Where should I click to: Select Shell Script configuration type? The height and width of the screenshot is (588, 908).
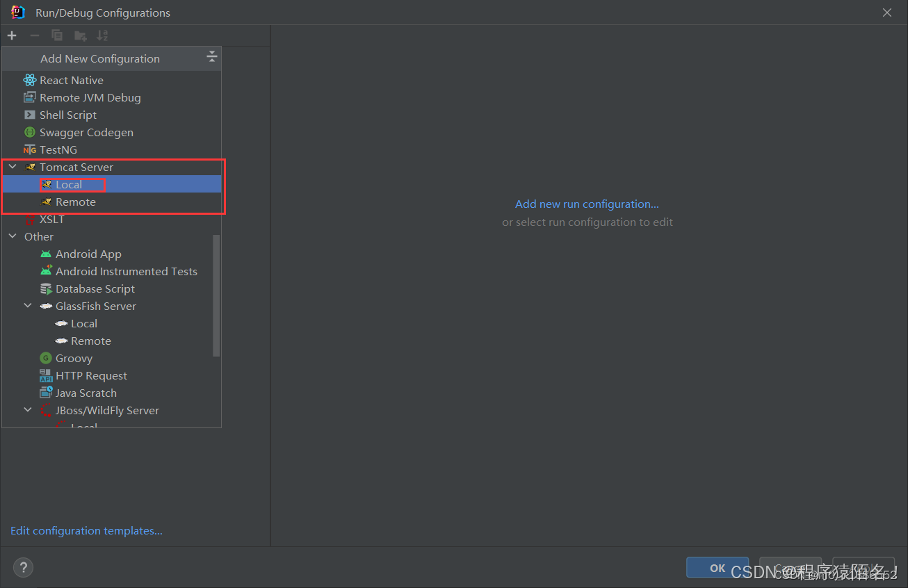111,115
